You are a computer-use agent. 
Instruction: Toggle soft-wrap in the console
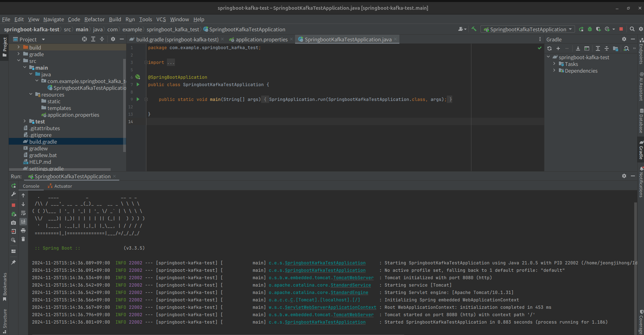pos(23,213)
